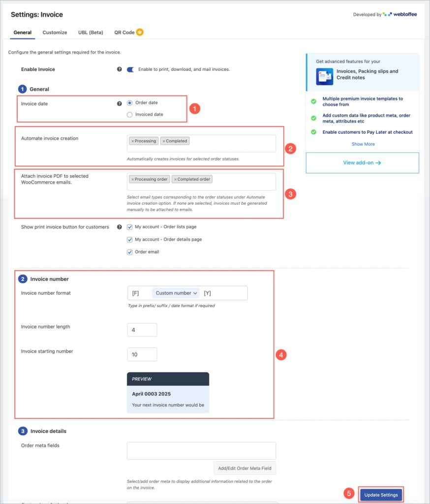Open the UBL (Beta) tab
Screen dimensions: 430x504
point(91,32)
